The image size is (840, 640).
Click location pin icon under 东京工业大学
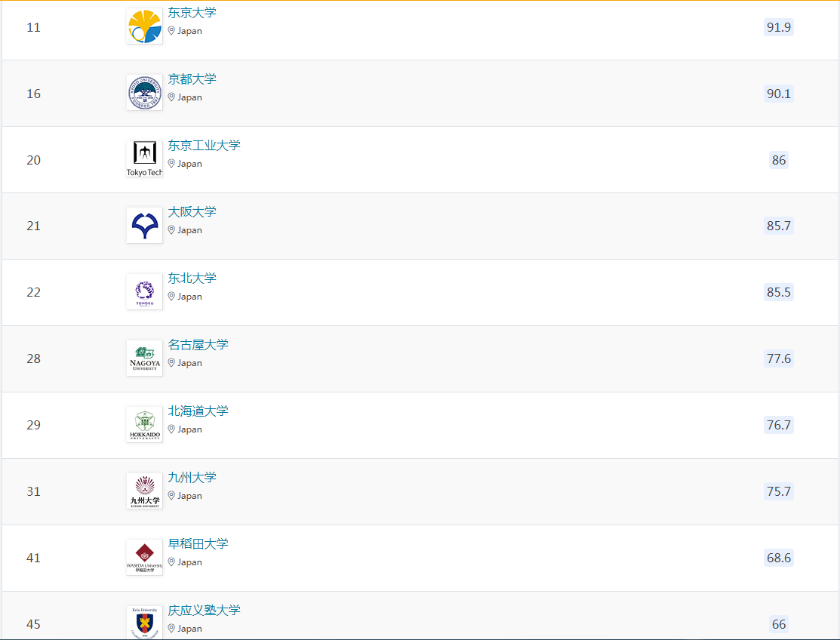tap(171, 163)
